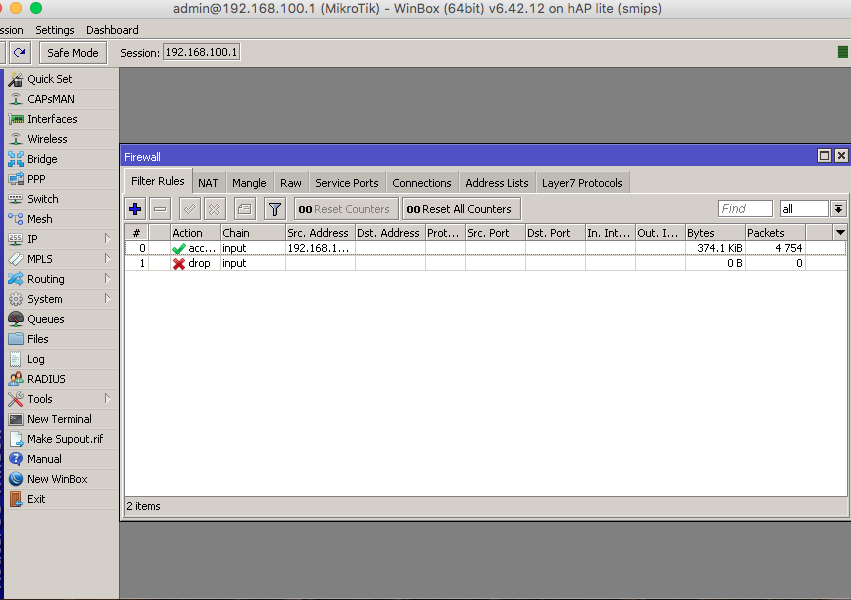This screenshot has height=600, width=851.
Task: Enable rule with checkmark toolbar icon
Action: point(189,209)
